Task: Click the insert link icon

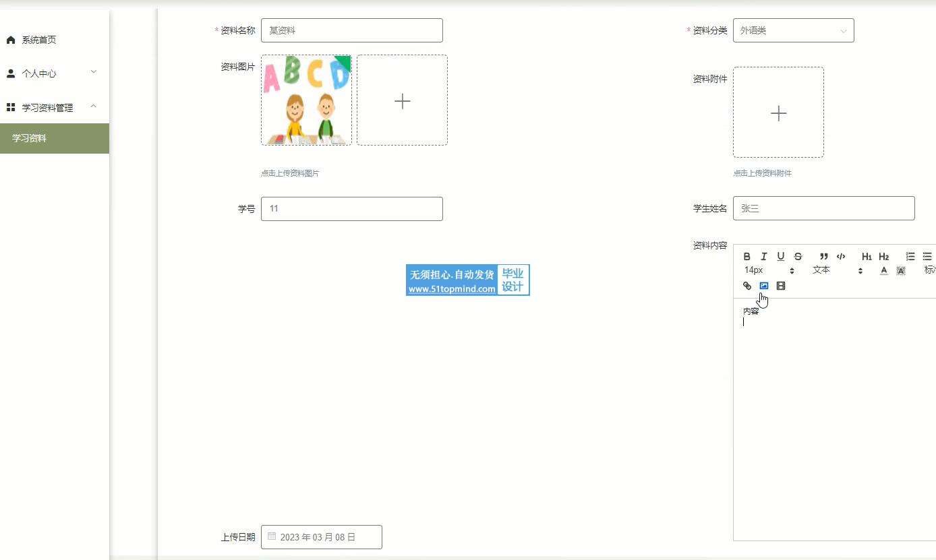Action: click(747, 286)
